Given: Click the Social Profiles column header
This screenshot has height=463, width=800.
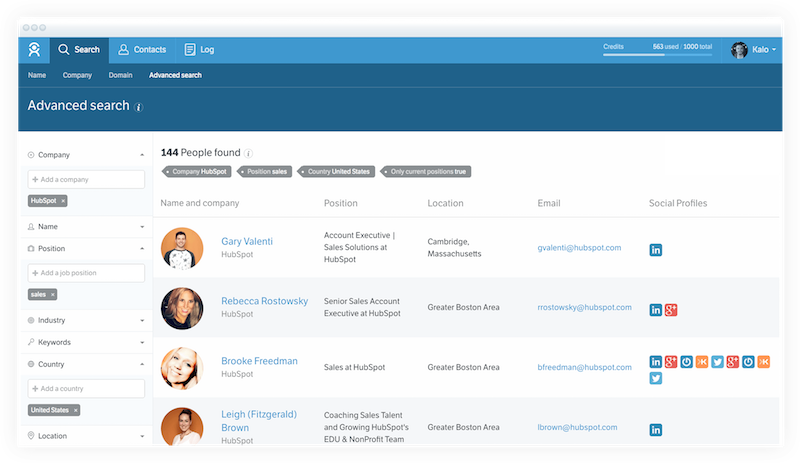Looking at the screenshot, I should [678, 203].
